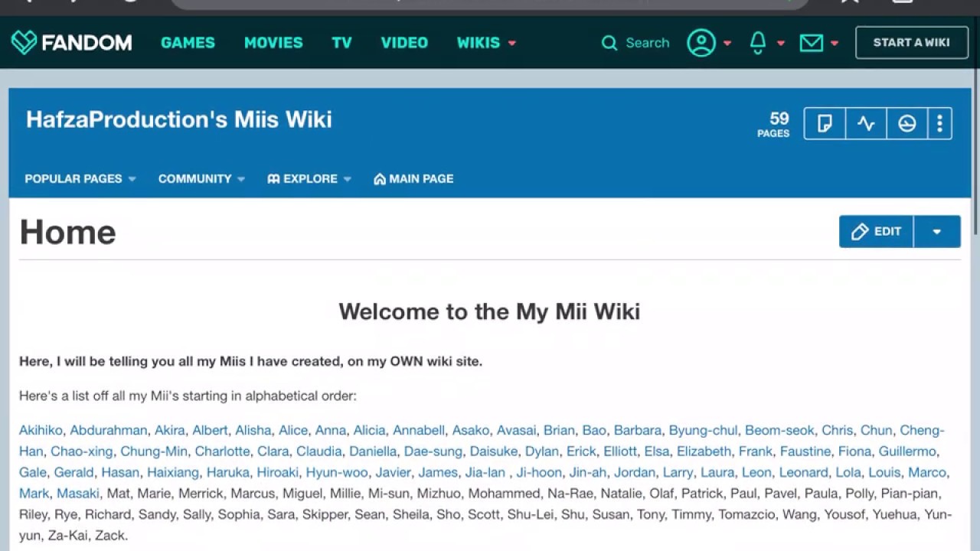Viewport: 980px width, 551px height.
Task: Open the Charlotte Mii link
Action: 222,452
